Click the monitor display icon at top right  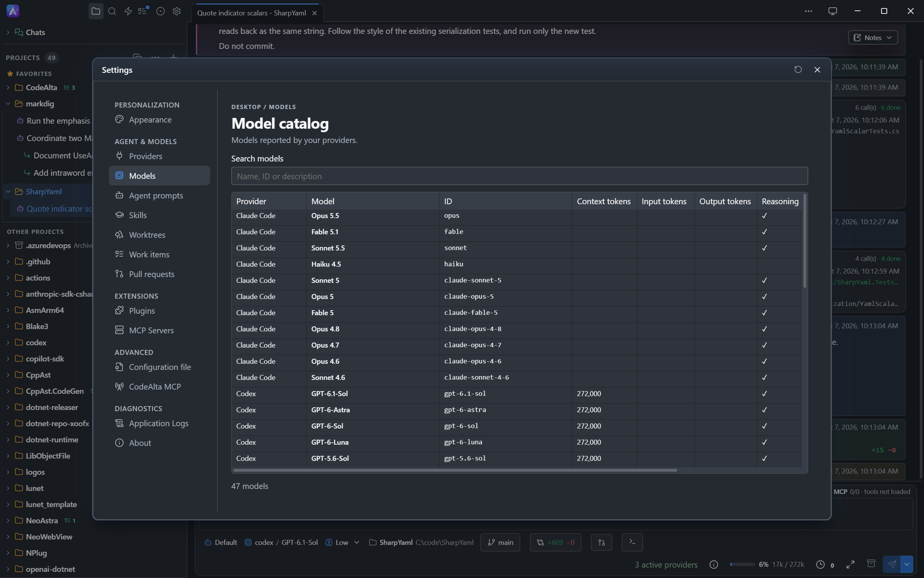click(x=833, y=11)
